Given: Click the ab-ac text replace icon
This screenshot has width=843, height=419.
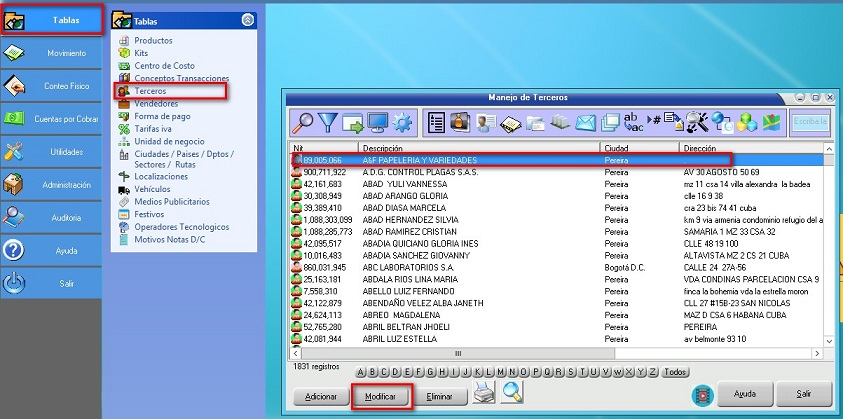Looking at the screenshot, I should 633,123.
